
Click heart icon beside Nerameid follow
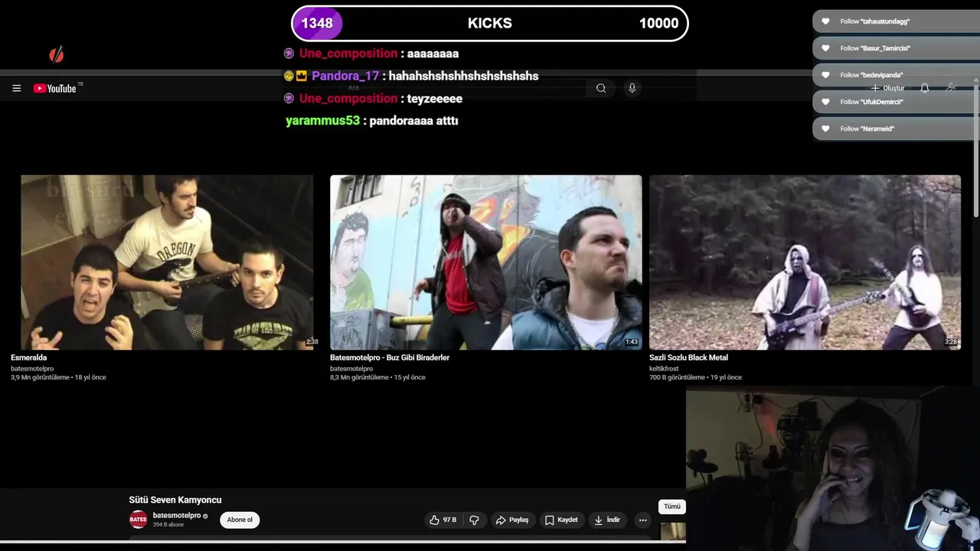(825, 129)
